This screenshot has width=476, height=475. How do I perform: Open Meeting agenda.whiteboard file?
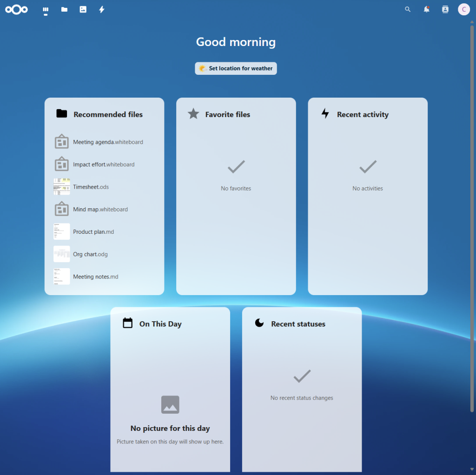pos(108,142)
